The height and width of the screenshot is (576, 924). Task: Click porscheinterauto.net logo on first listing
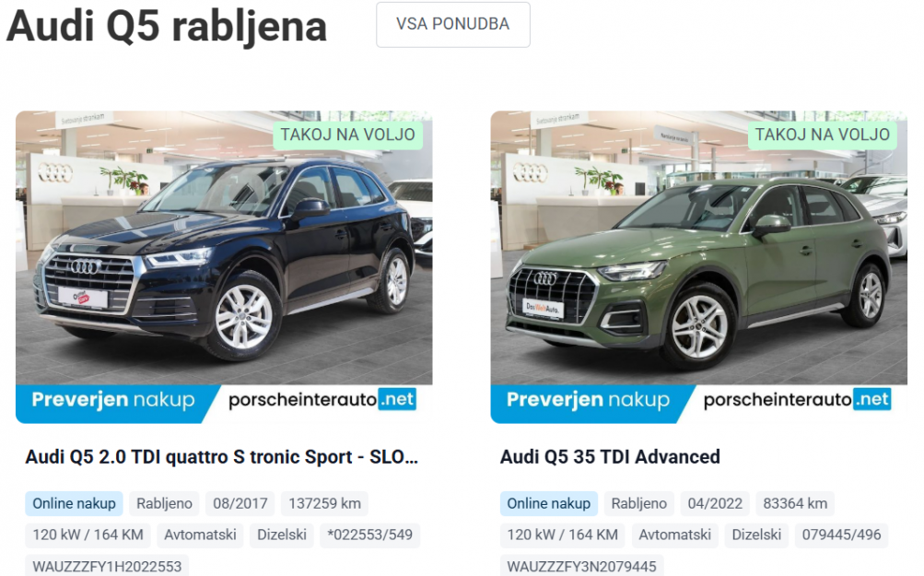coord(322,400)
